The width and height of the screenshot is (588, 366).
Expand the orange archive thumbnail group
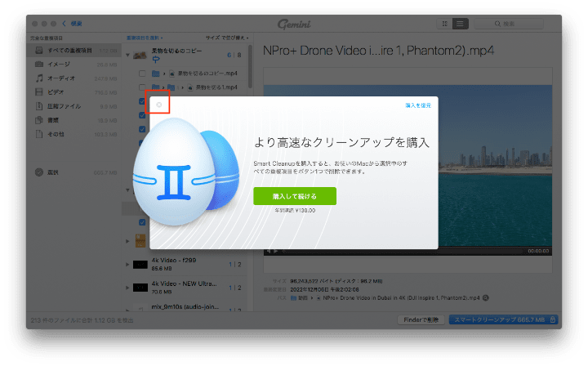(x=127, y=241)
